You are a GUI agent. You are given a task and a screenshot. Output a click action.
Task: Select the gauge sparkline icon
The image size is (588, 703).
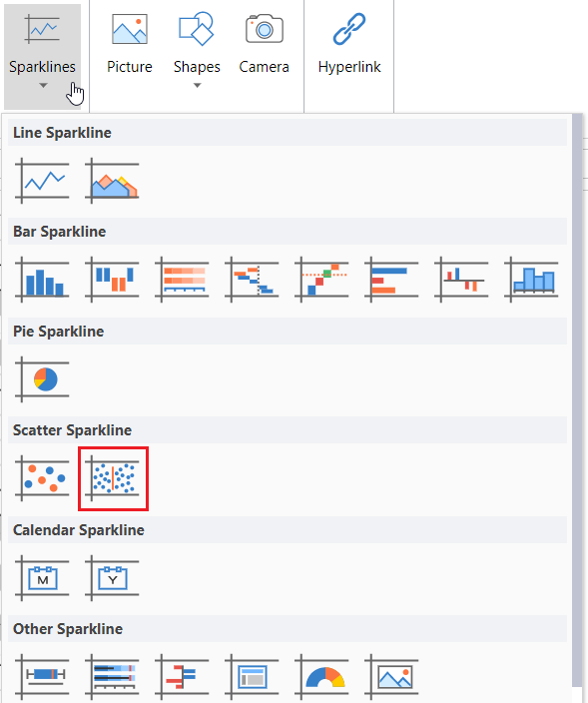pos(321,677)
